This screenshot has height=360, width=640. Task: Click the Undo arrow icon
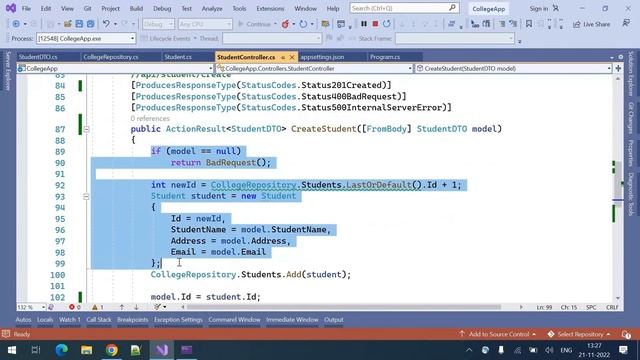point(106,24)
